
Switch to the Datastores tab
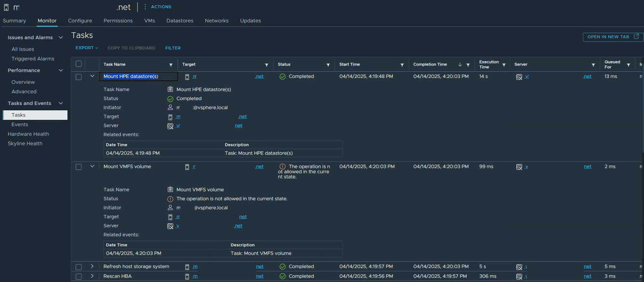180,21
